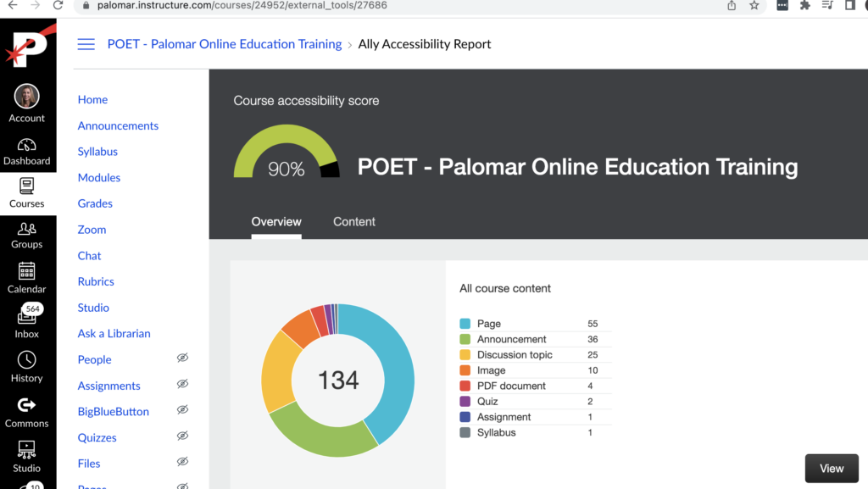This screenshot has width=868, height=489.
Task: Open the Inbox with 564 badge
Action: tap(26, 322)
